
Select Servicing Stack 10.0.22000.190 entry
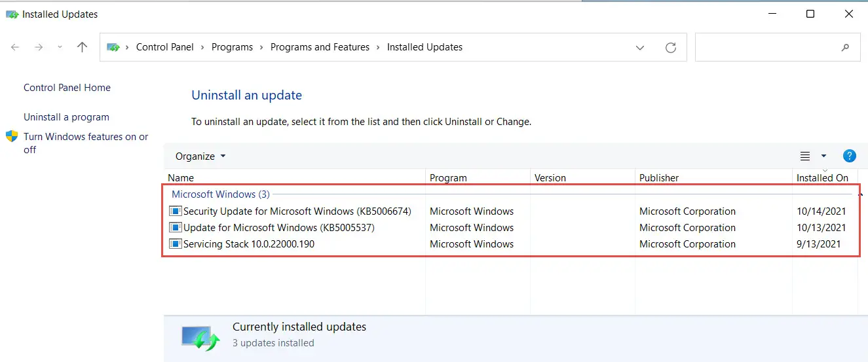[x=510, y=244]
